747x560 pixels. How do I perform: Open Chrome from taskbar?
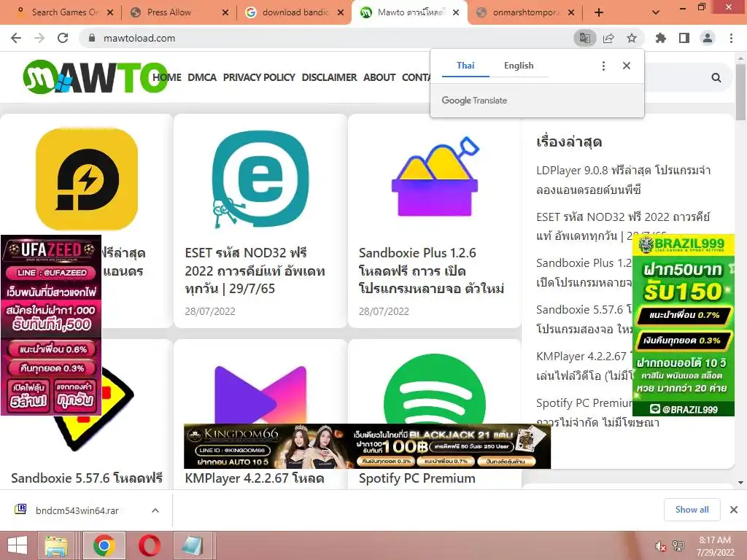click(x=104, y=545)
